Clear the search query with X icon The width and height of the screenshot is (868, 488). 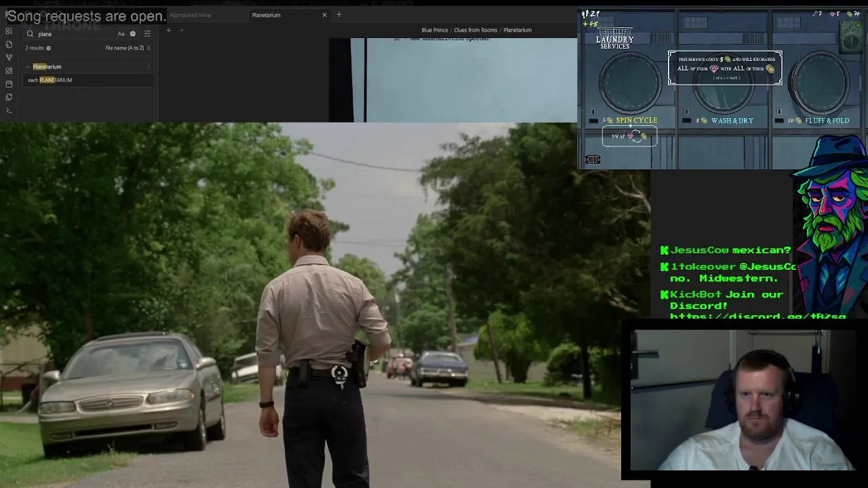[133, 34]
